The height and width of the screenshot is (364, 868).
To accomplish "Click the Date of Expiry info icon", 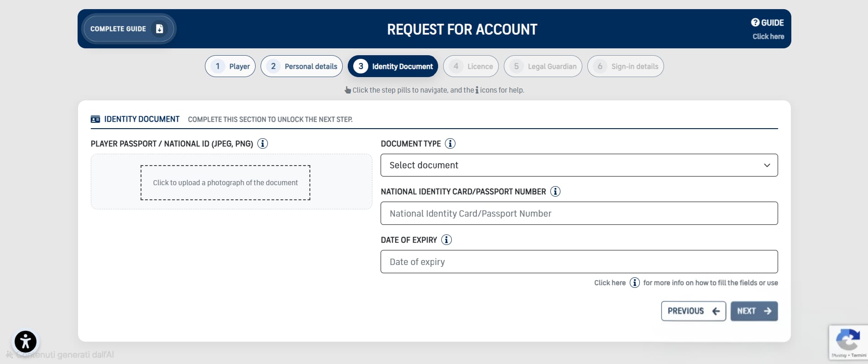I will point(446,240).
